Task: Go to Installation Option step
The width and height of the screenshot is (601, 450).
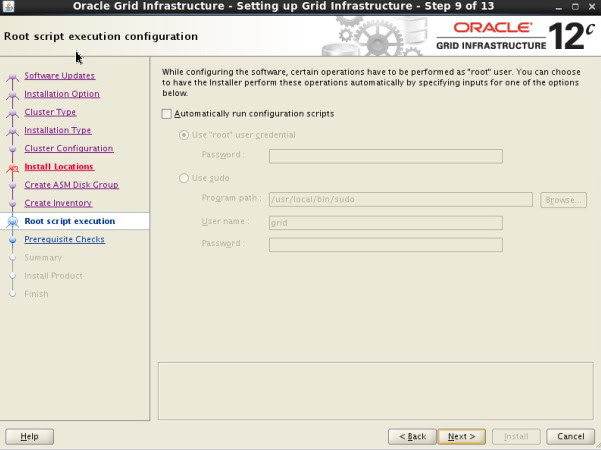Action: tap(62, 94)
